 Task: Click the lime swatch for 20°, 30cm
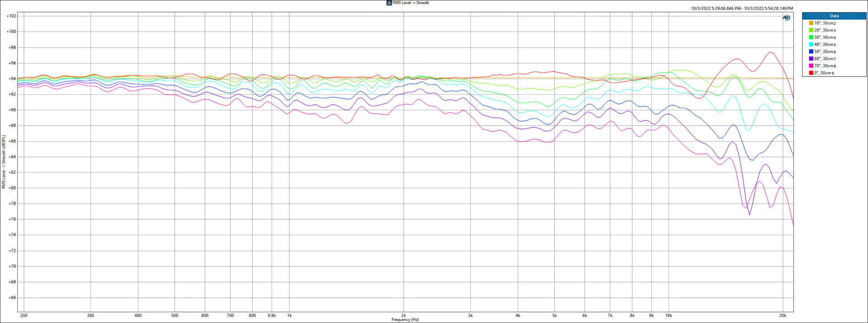pyautogui.click(x=811, y=30)
